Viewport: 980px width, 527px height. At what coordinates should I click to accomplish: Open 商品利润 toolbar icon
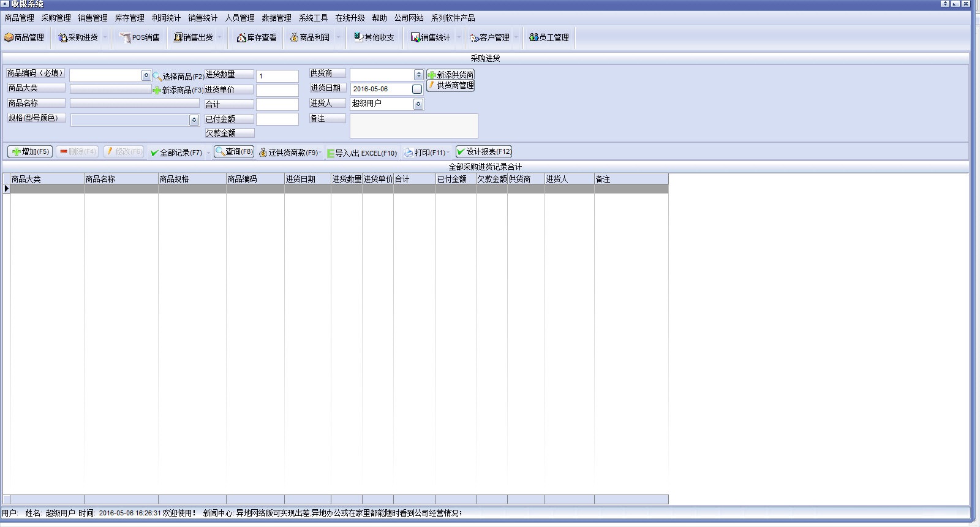tap(310, 37)
